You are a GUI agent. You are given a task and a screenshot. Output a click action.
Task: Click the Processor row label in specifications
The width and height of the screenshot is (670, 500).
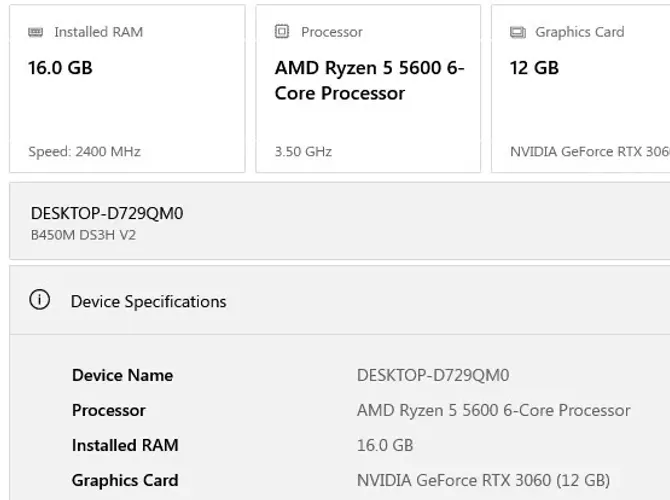[109, 410]
